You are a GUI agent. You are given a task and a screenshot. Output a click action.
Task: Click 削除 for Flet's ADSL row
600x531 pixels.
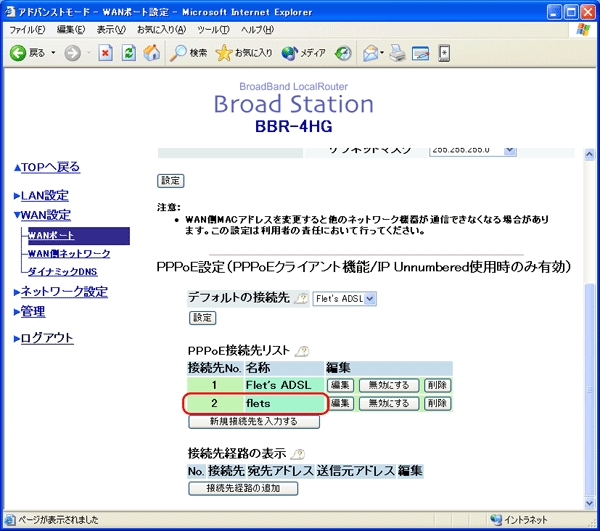tap(437, 385)
